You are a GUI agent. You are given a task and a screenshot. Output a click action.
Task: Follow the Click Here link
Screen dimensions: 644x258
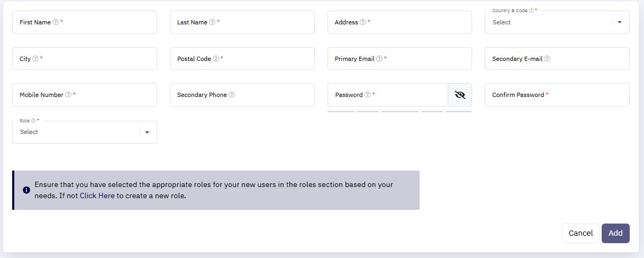97,195
